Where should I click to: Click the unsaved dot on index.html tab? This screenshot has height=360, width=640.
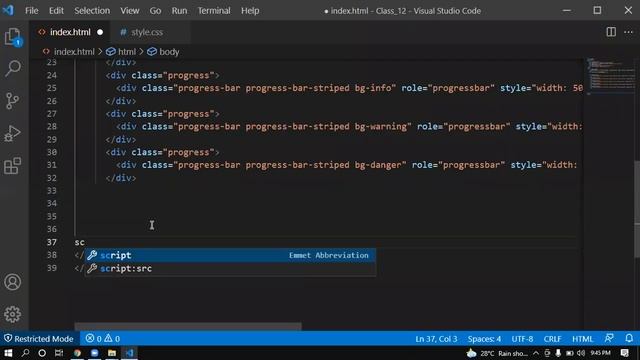pyautogui.click(x=100, y=32)
